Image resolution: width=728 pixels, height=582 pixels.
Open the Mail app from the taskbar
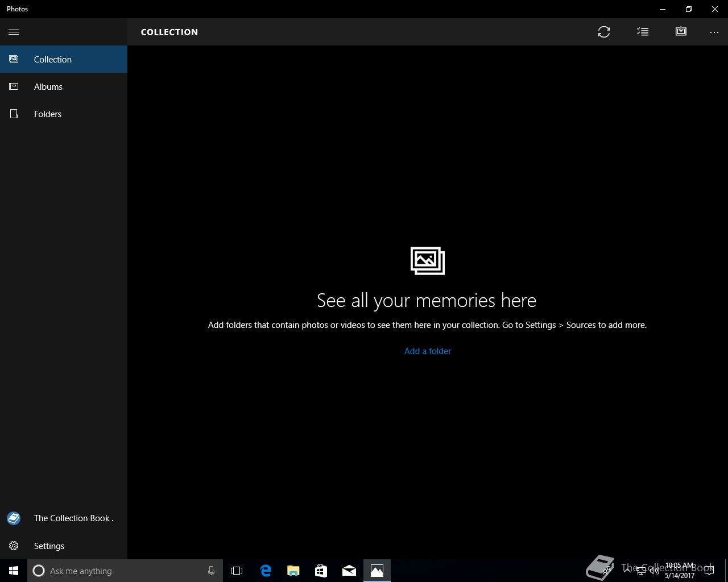[x=349, y=571]
